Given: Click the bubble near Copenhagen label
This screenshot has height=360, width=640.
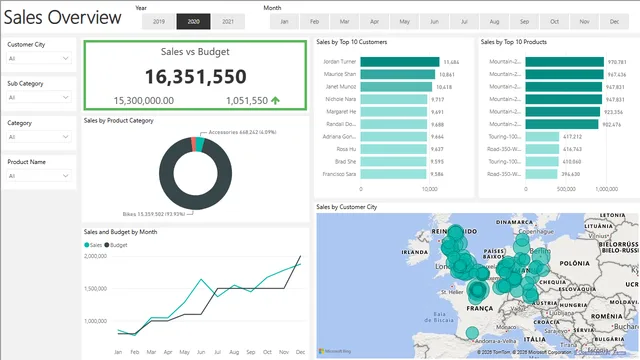Looking at the screenshot, I should click(522, 240).
